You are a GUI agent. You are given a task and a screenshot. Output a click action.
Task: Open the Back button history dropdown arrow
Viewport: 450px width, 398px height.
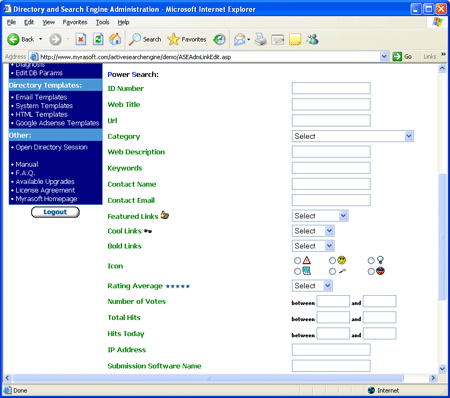point(41,39)
